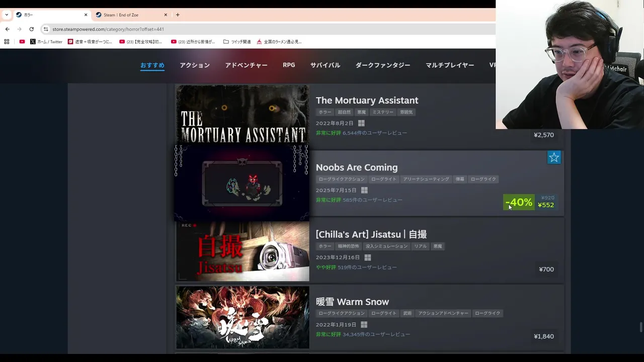Click the browser back arrow
The height and width of the screenshot is (362, 644).
click(7, 29)
